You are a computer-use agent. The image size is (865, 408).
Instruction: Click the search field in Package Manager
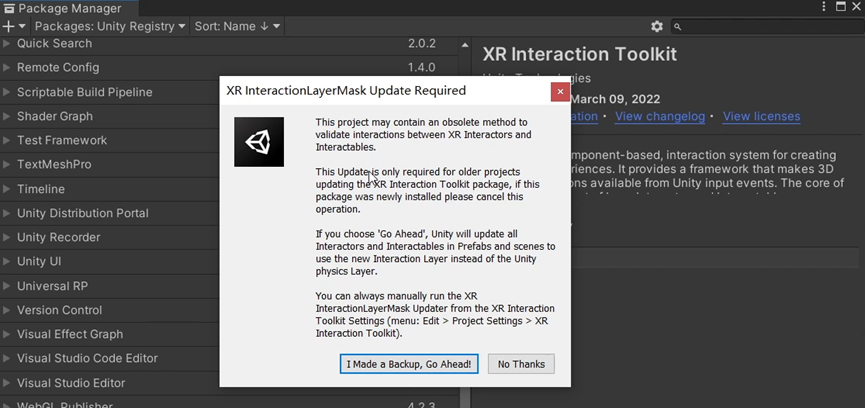(x=766, y=26)
